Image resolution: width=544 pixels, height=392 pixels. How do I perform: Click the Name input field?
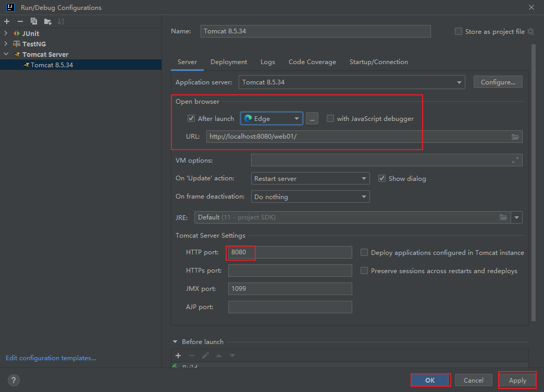[315, 31]
